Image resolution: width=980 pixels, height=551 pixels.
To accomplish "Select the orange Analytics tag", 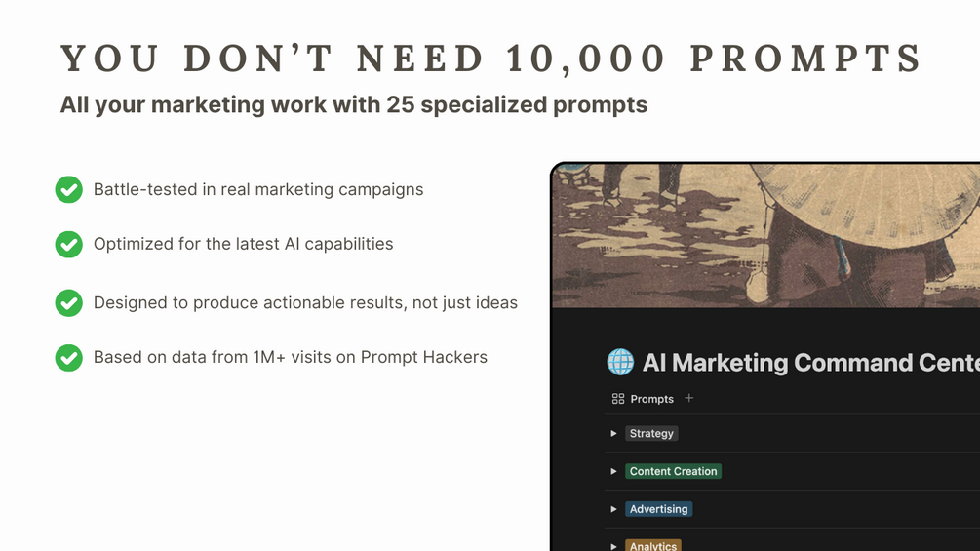I will (x=652, y=545).
